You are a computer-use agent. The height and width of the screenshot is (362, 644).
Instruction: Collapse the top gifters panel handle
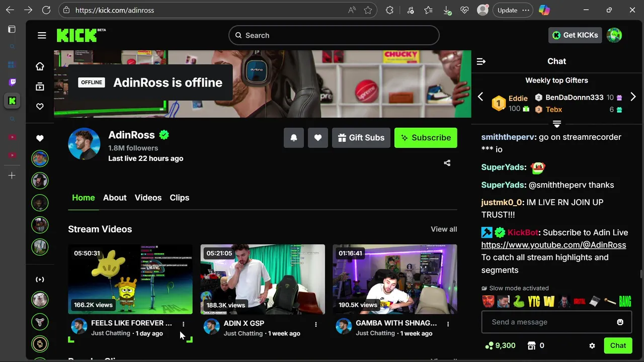[x=557, y=124]
